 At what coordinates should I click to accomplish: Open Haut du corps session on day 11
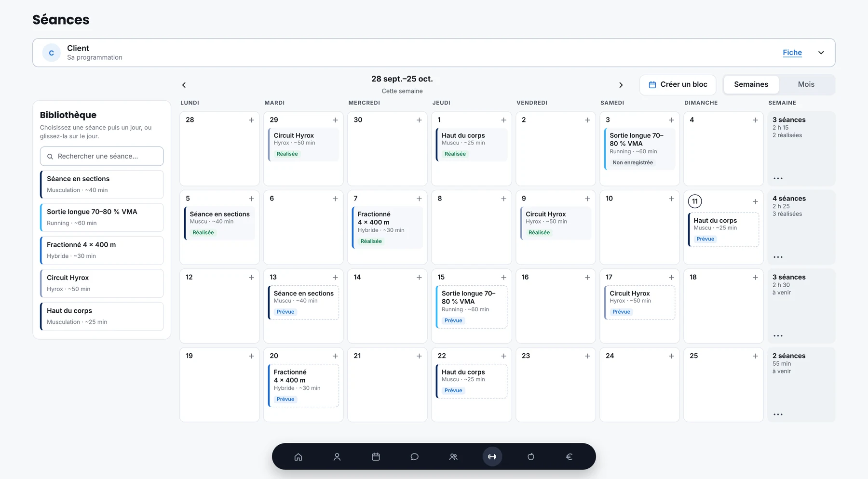tap(723, 230)
